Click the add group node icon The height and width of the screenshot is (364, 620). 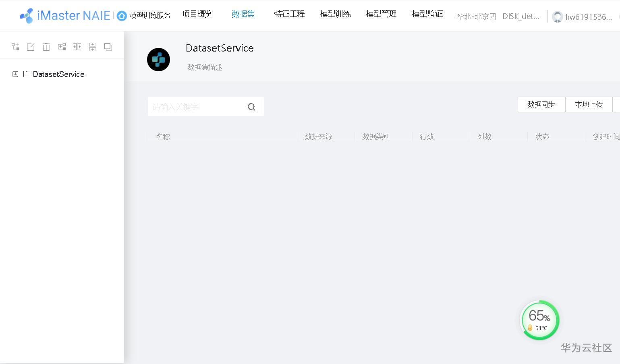click(x=62, y=47)
